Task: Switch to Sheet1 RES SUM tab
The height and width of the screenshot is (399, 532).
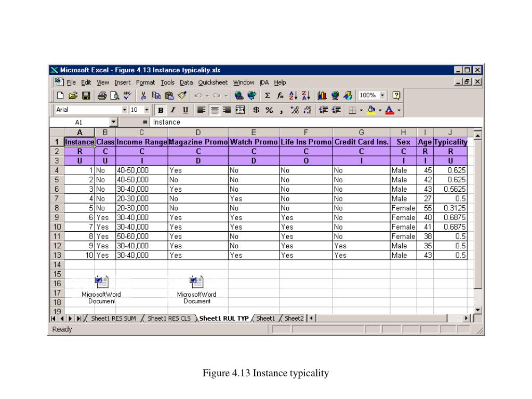Action: tap(113, 318)
